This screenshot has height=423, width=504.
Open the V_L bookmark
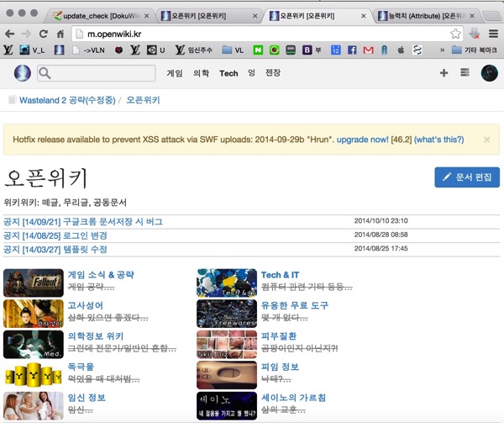point(32,50)
